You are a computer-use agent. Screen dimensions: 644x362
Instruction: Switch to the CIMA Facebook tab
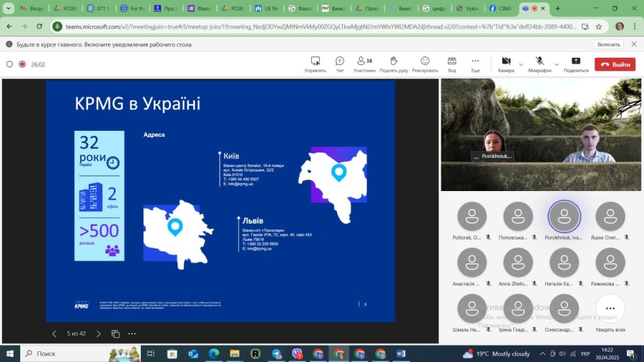pyautogui.click(x=501, y=8)
